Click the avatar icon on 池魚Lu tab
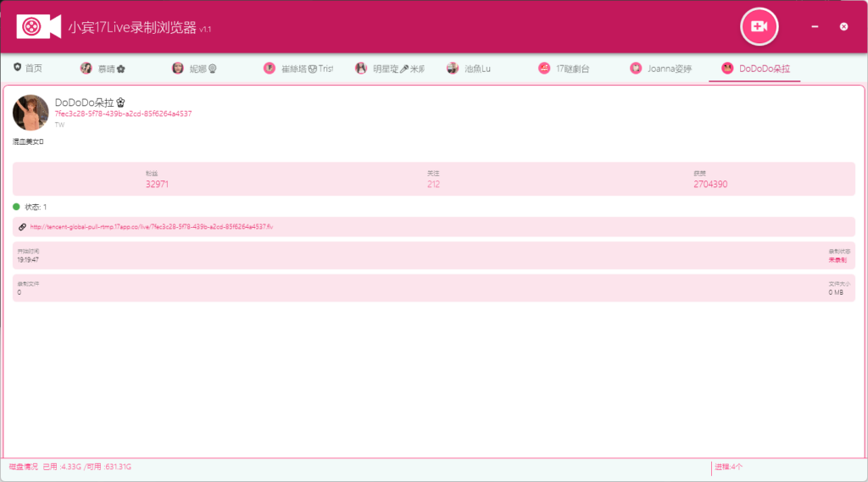 pos(453,69)
